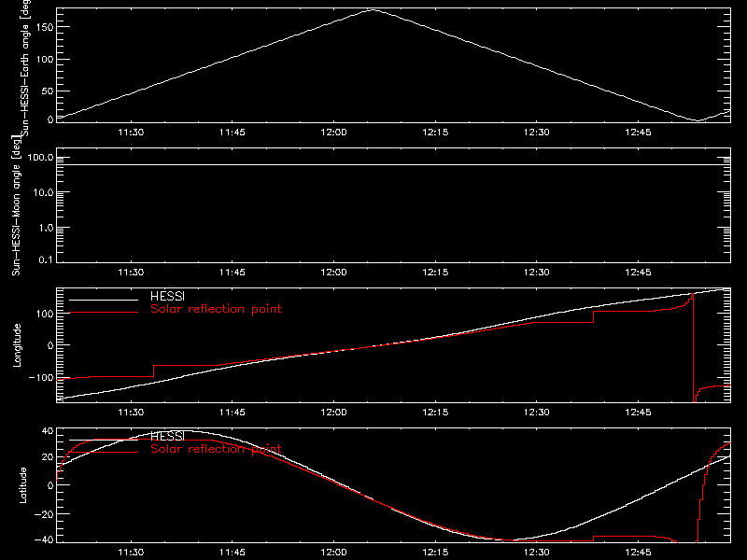Click the 40 tick on Latitude axis
The width and height of the screenshot is (747, 560).
click(x=48, y=431)
